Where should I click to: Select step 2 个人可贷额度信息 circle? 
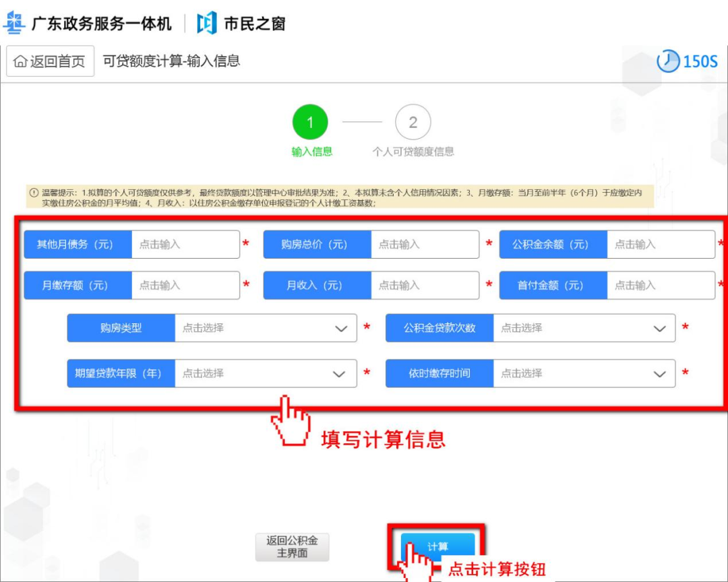click(x=413, y=122)
